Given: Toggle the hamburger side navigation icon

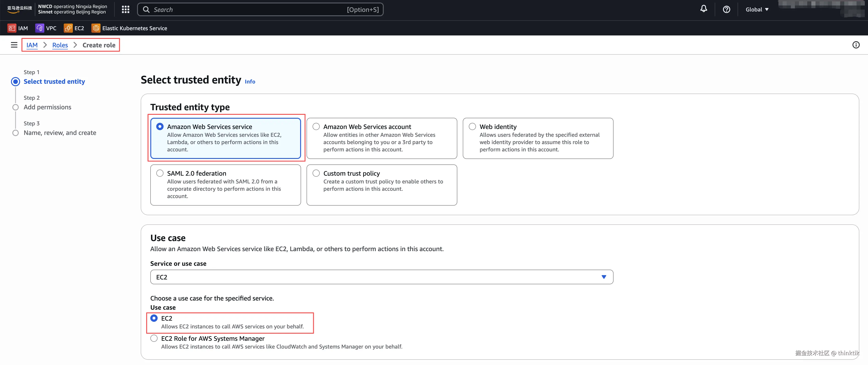Looking at the screenshot, I should 14,45.
